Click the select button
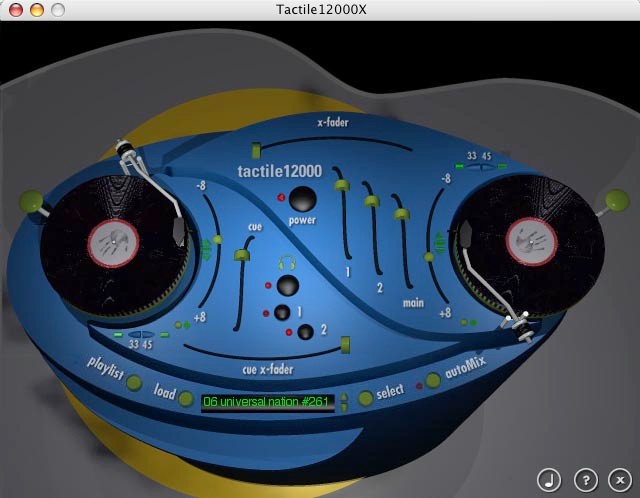 [365, 398]
